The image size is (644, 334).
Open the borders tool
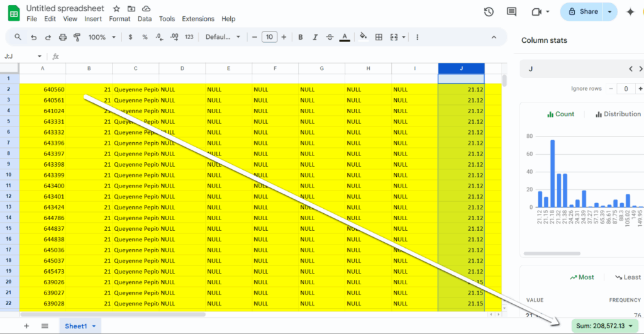pos(379,37)
